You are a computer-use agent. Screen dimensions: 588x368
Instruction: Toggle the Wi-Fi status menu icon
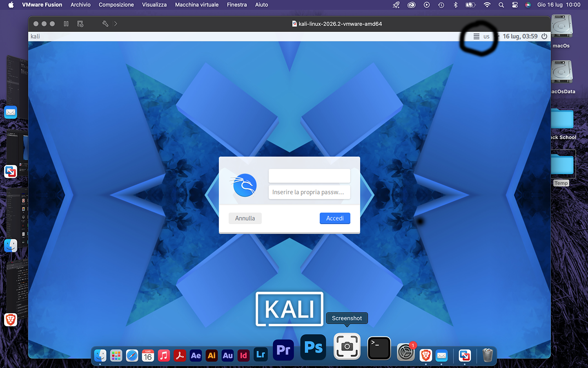[487, 5]
